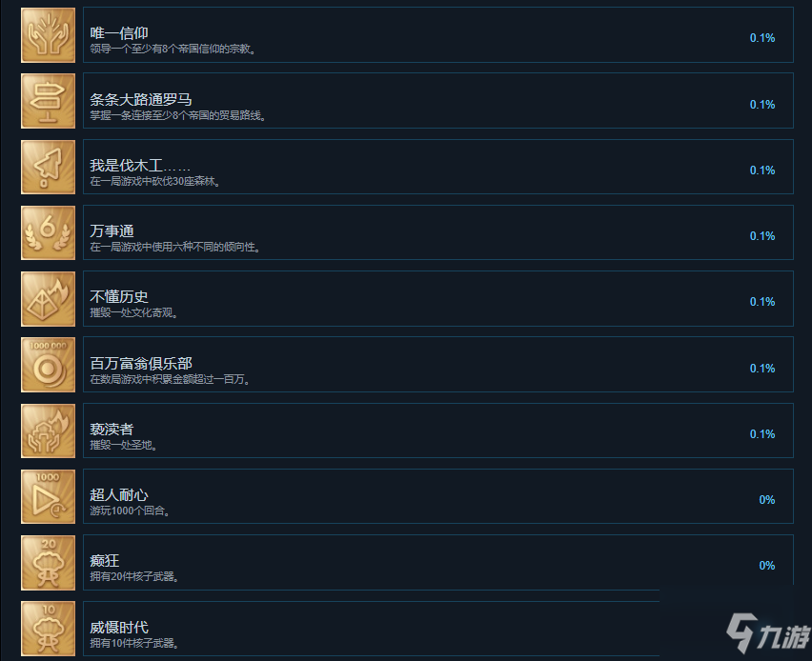
Task: Click the 条条大路通罗马 signpost icon
Action: (x=49, y=101)
